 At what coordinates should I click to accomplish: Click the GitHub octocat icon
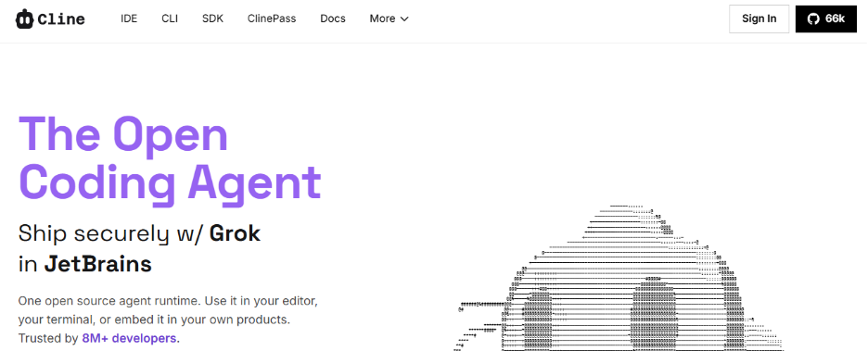click(x=813, y=19)
